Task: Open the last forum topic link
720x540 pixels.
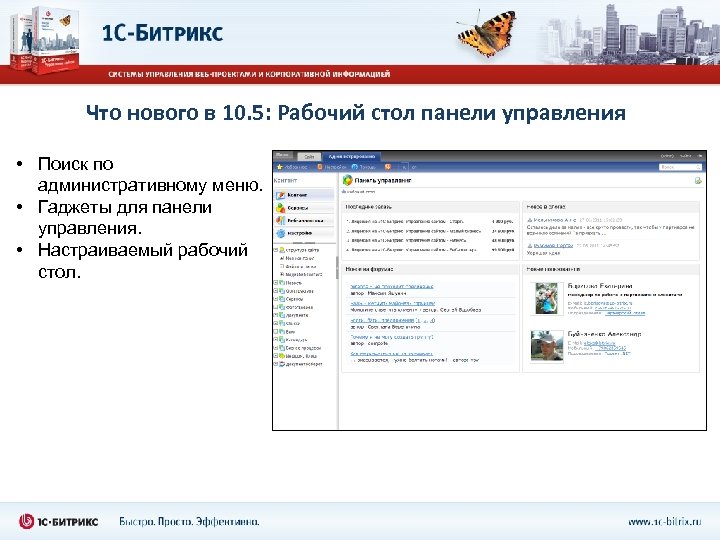Action: pos(391,354)
